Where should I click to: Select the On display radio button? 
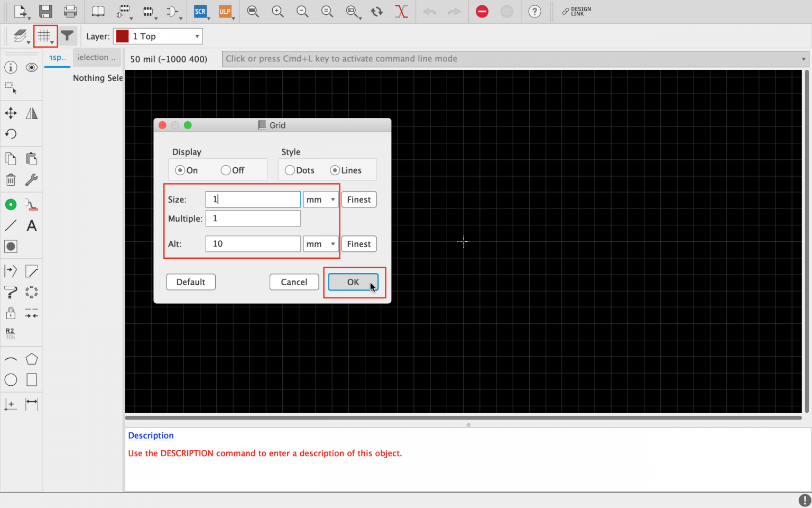click(180, 170)
